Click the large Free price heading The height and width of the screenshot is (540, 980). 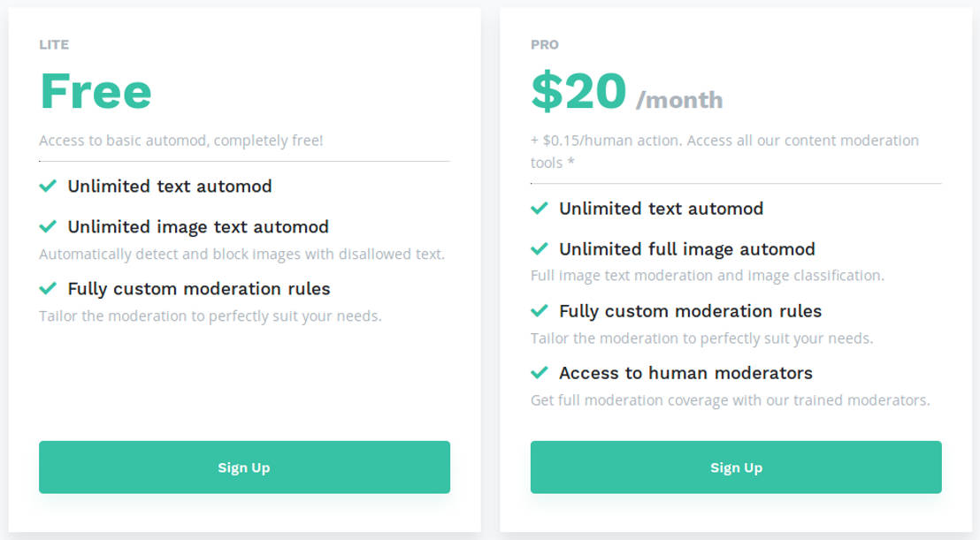point(96,91)
